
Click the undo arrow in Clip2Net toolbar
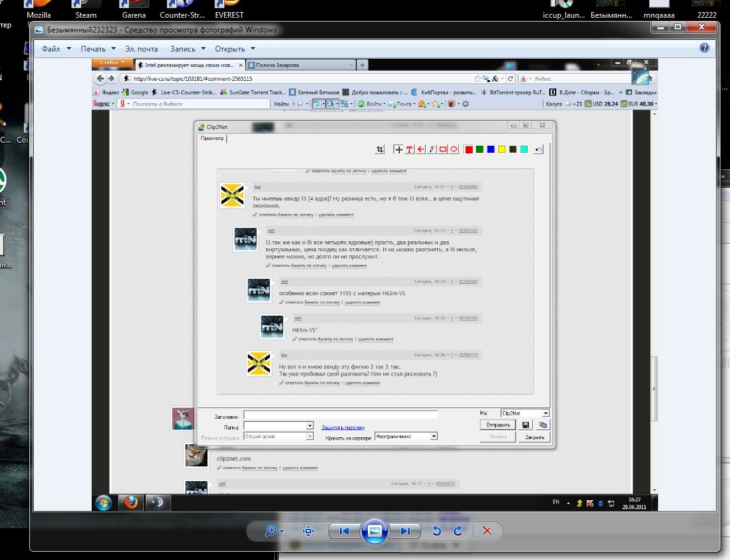click(538, 150)
